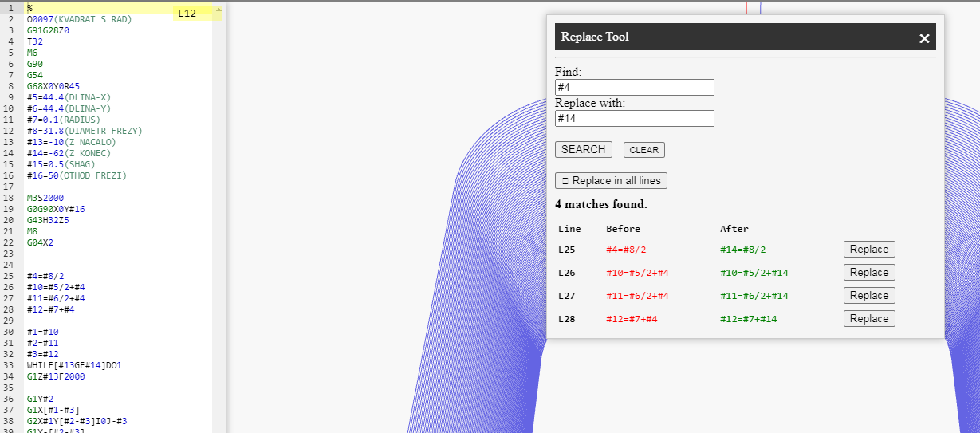Click line #13=-10(Z NACALO)
Screen dimensions: 980x433
(x=71, y=142)
